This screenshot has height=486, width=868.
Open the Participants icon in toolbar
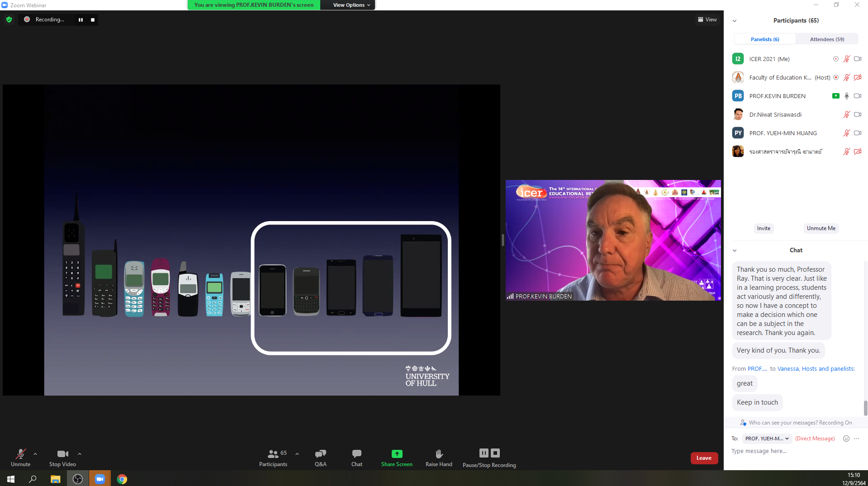(x=273, y=454)
